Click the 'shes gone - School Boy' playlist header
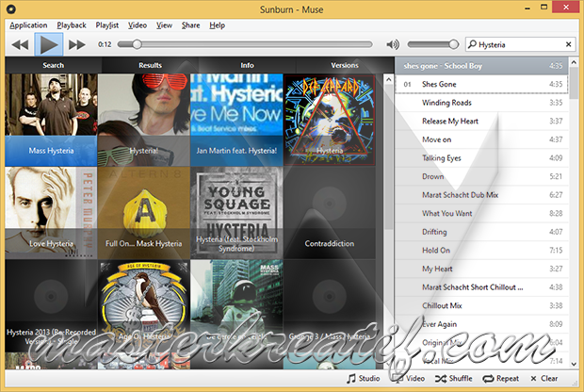This screenshot has width=584, height=392. 481,66
